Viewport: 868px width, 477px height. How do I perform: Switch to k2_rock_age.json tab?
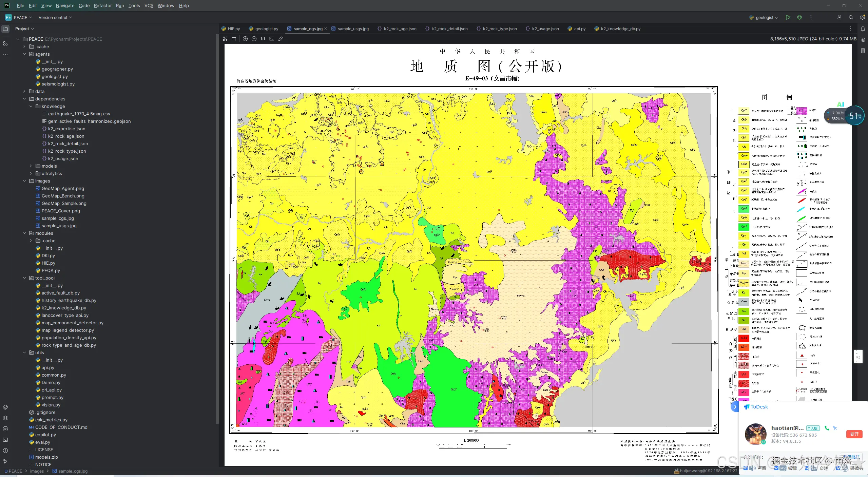coord(400,29)
